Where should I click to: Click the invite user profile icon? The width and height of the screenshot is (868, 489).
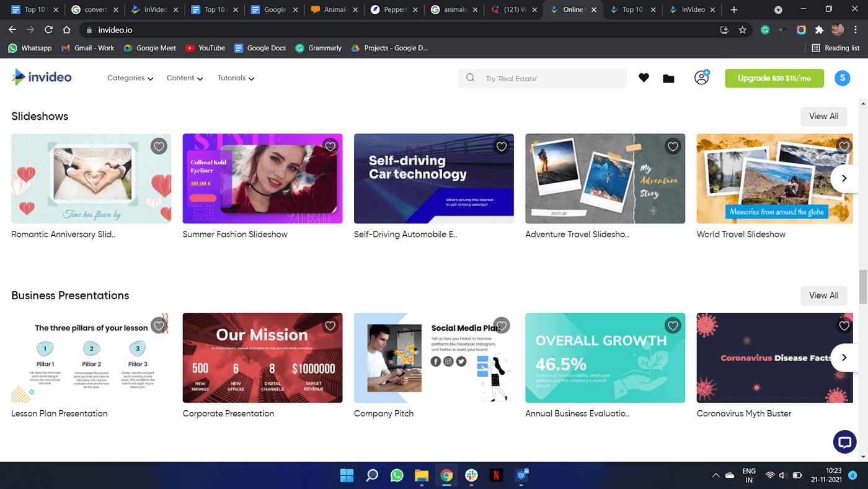click(701, 78)
